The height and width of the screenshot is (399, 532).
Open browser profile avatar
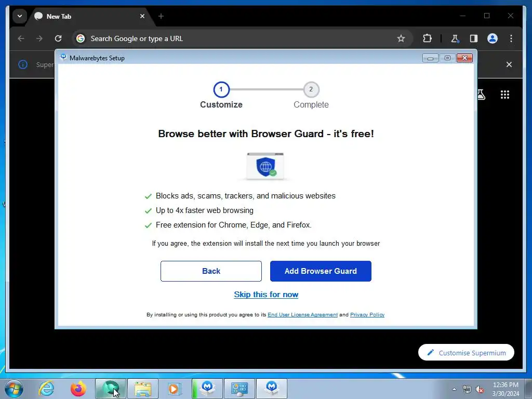(493, 38)
